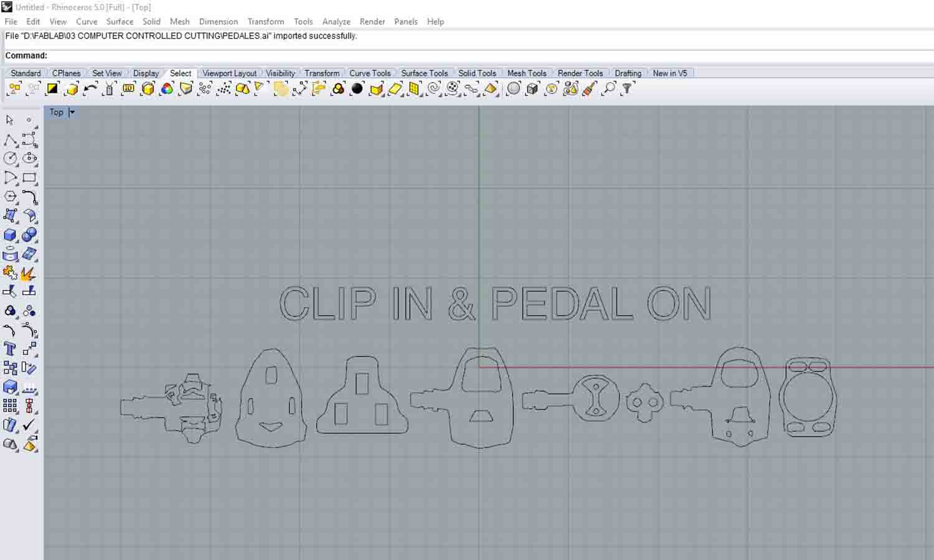Select the Polygon tool
Screen dimensions: 934x560
point(10,197)
